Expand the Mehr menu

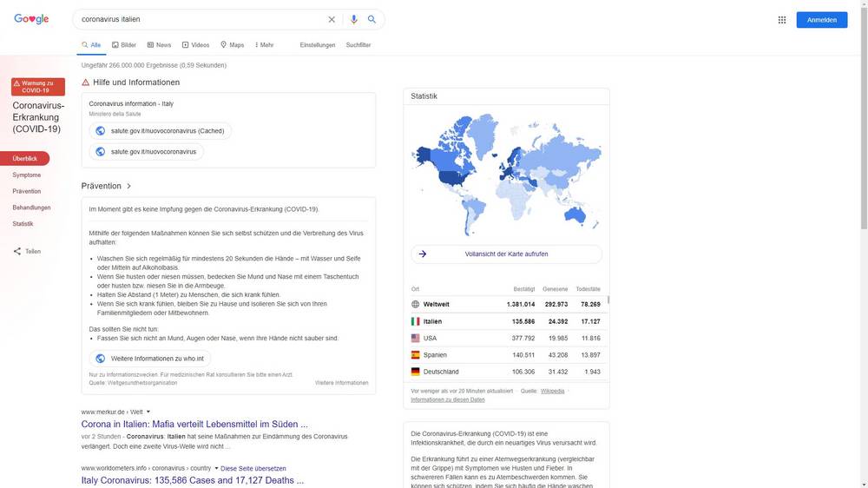point(264,45)
